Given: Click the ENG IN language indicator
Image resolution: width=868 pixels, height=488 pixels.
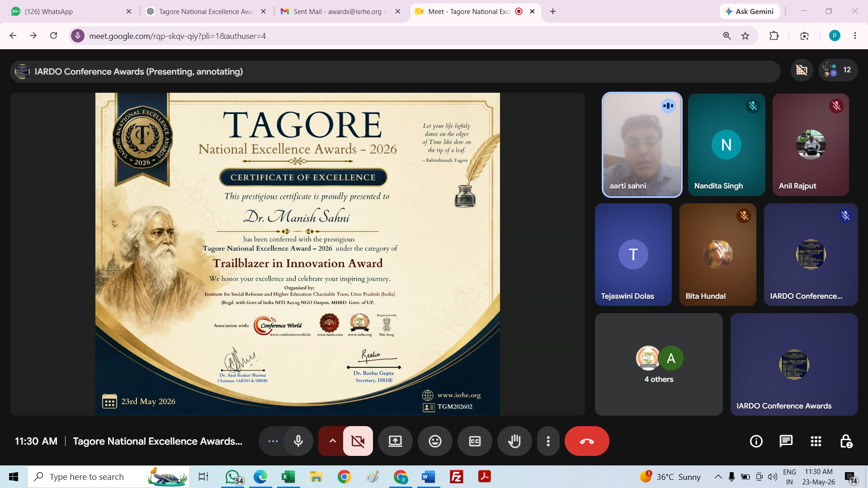Looking at the screenshot, I should point(789,477).
